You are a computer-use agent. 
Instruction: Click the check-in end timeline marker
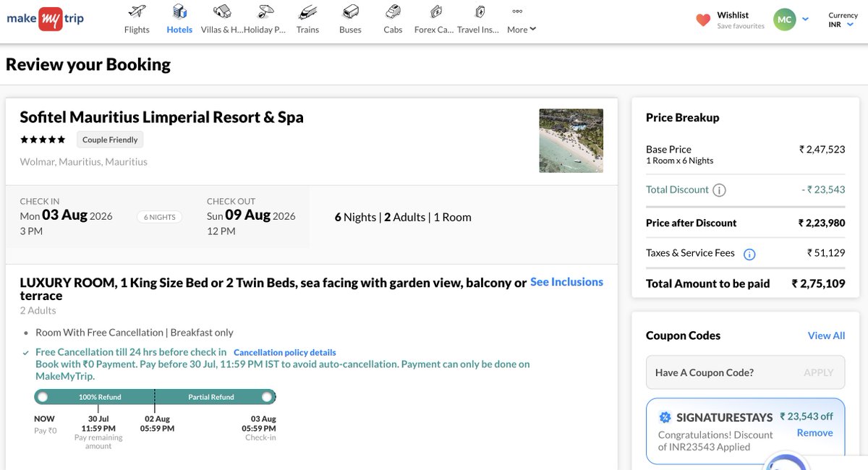[x=267, y=397]
